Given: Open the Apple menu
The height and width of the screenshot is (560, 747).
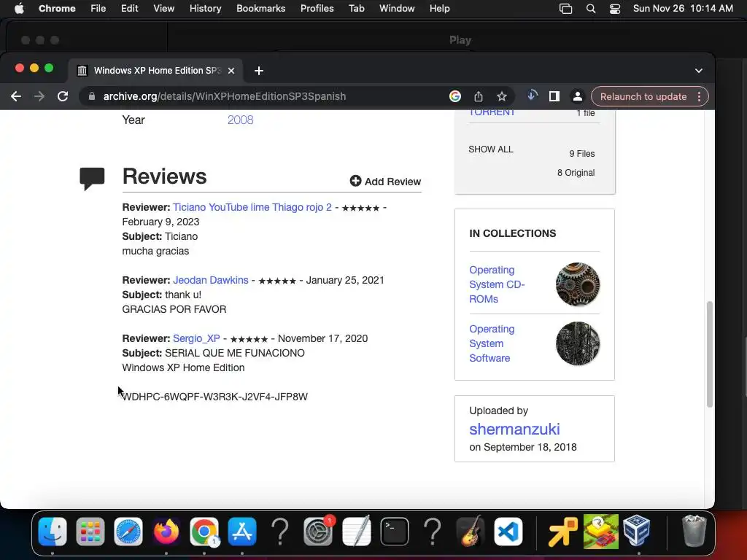Looking at the screenshot, I should click(19, 8).
